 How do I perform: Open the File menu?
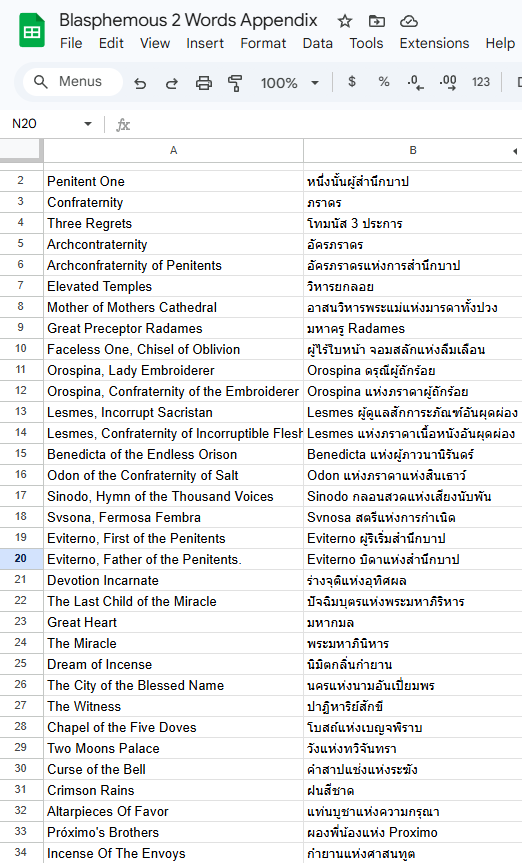pyautogui.click(x=71, y=43)
